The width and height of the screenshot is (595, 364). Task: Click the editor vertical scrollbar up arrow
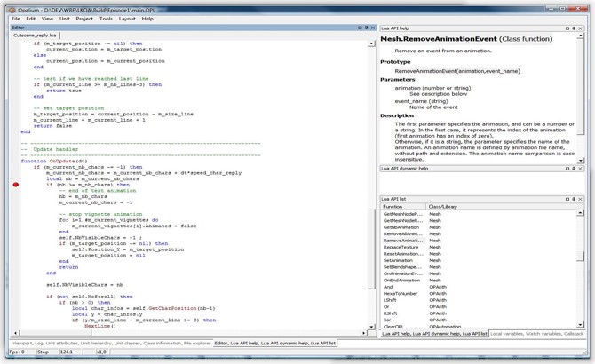pos(371,44)
